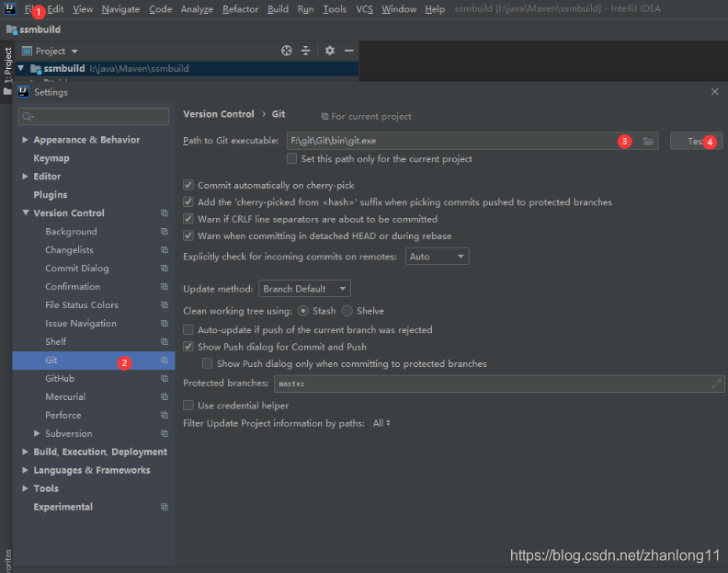Viewport: 728px width, 573px height.
Task: Click per-project icon next to Issue Navigation
Action: click(x=165, y=324)
